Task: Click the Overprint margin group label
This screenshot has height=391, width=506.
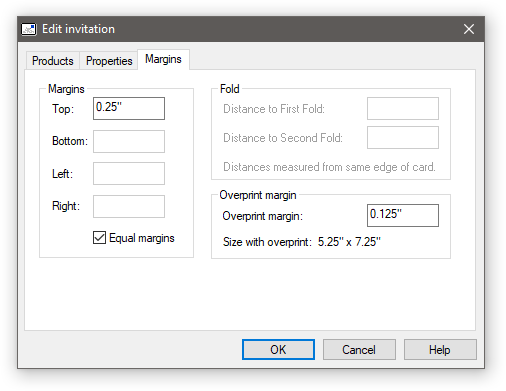Action: click(258, 195)
